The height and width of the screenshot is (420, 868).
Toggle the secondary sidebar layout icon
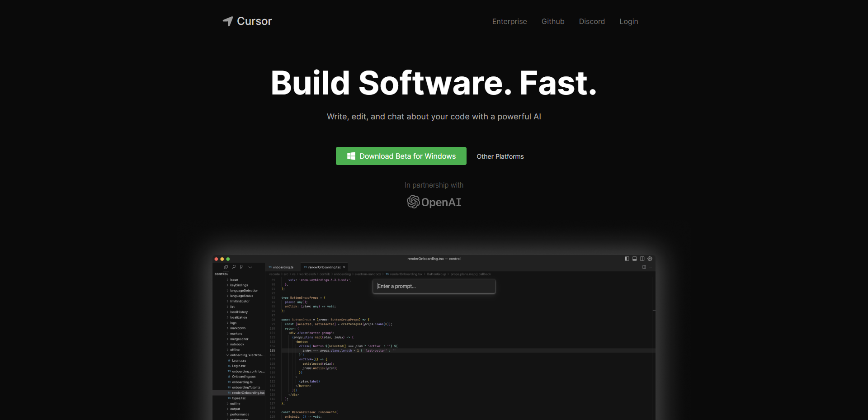(x=642, y=259)
